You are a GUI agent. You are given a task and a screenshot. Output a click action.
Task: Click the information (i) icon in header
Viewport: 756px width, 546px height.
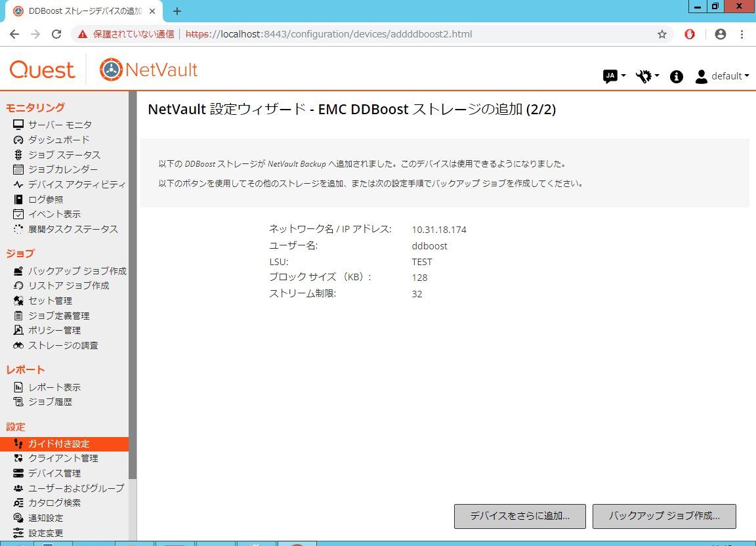click(677, 76)
